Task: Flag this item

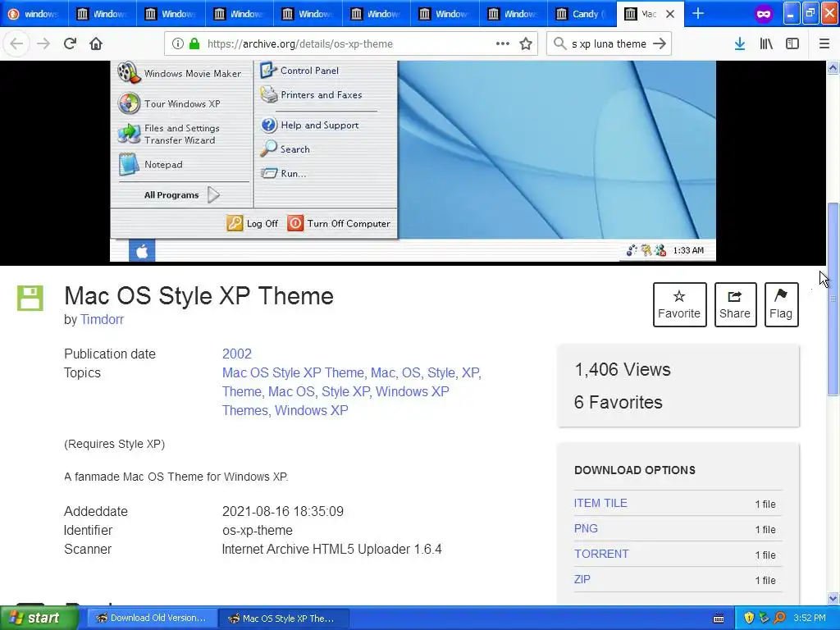Action: point(781,304)
